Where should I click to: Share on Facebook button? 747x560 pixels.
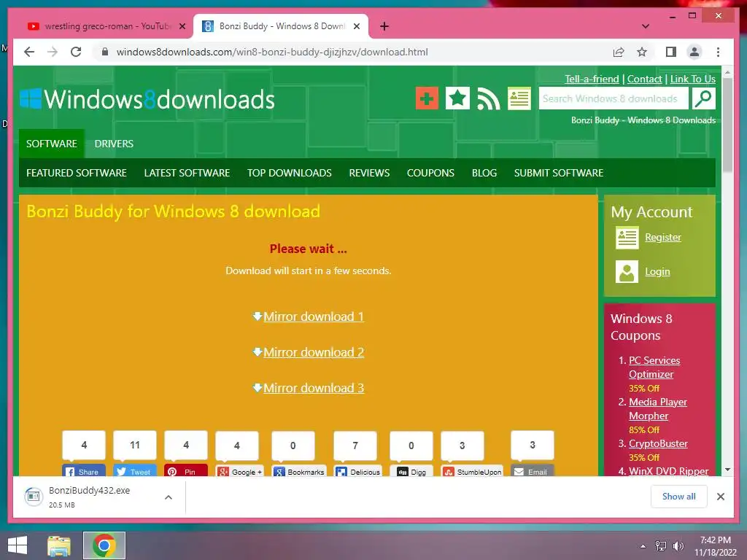pyautogui.click(x=83, y=470)
